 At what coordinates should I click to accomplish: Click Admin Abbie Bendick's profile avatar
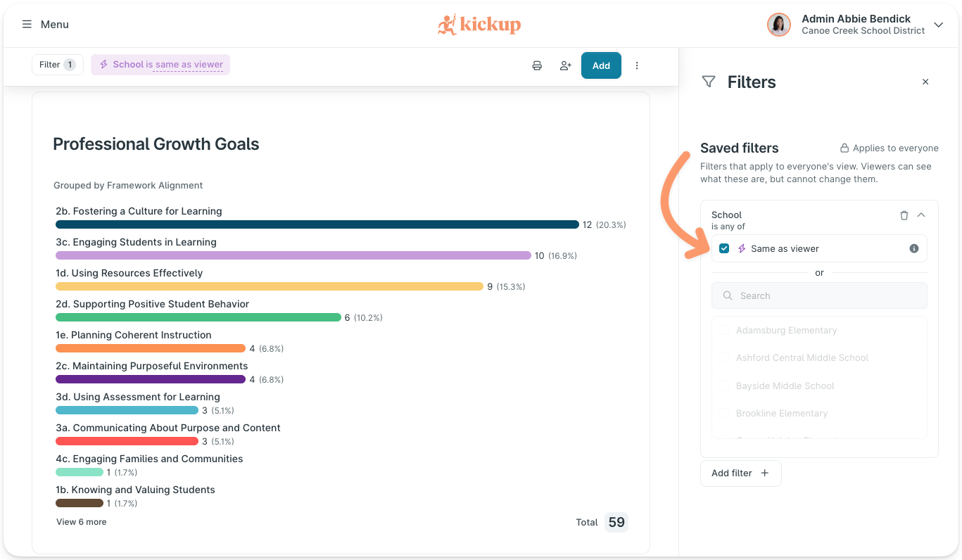click(x=778, y=25)
